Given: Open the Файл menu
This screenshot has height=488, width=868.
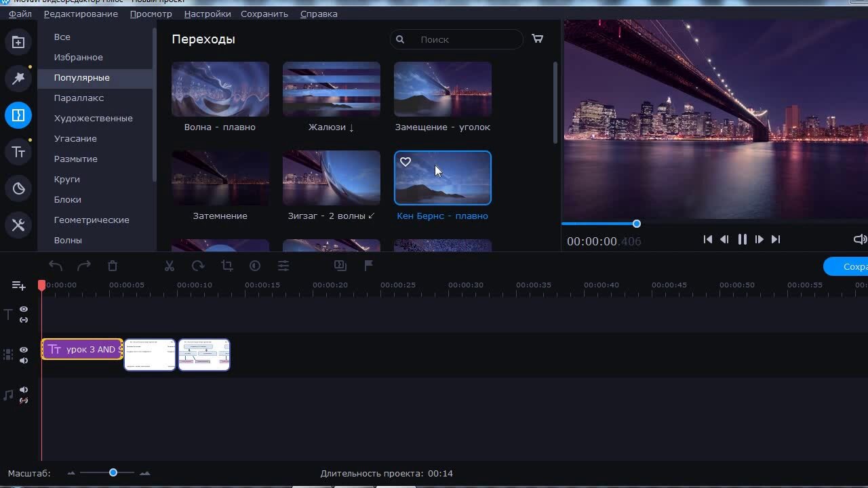Looking at the screenshot, I should tap(20, 14).
